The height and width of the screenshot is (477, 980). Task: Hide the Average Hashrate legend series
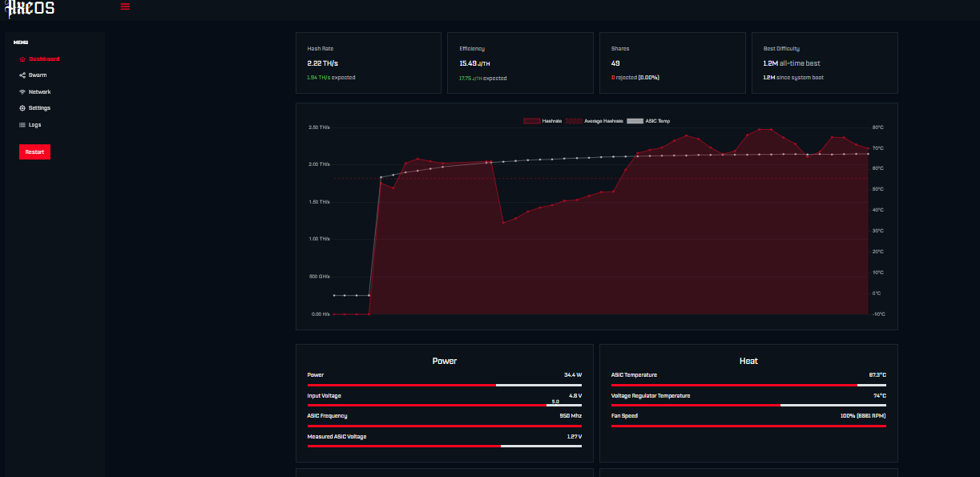(594, 121)
